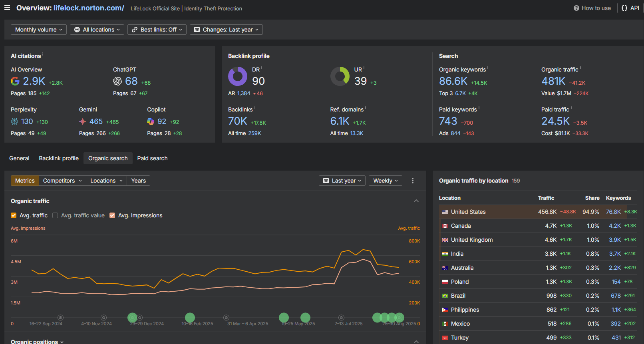Expand the All locations dropdown
The image size is (644, 344).
click(x=97, y=30)
